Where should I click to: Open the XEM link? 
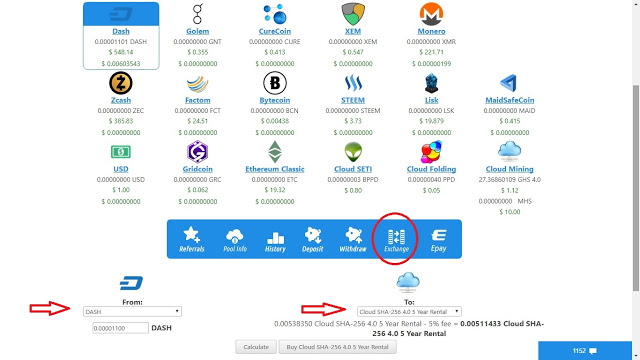(x=353, y=31)
